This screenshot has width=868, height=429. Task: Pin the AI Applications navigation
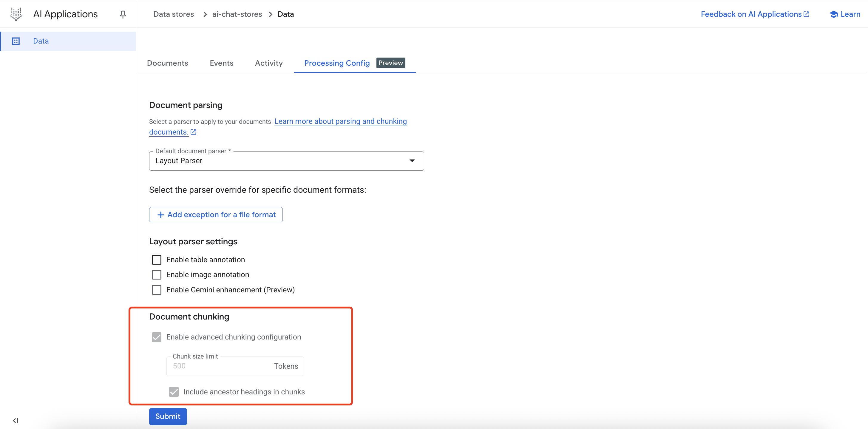123,14
